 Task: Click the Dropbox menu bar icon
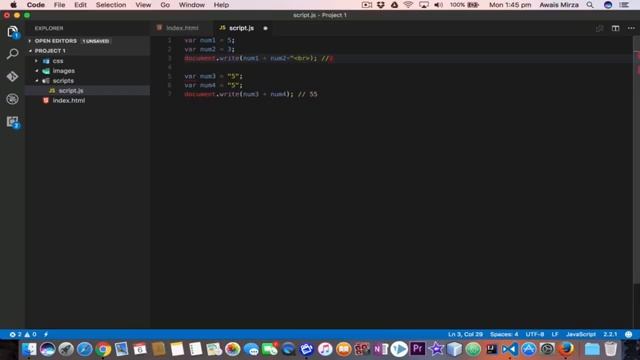[380, 5]
